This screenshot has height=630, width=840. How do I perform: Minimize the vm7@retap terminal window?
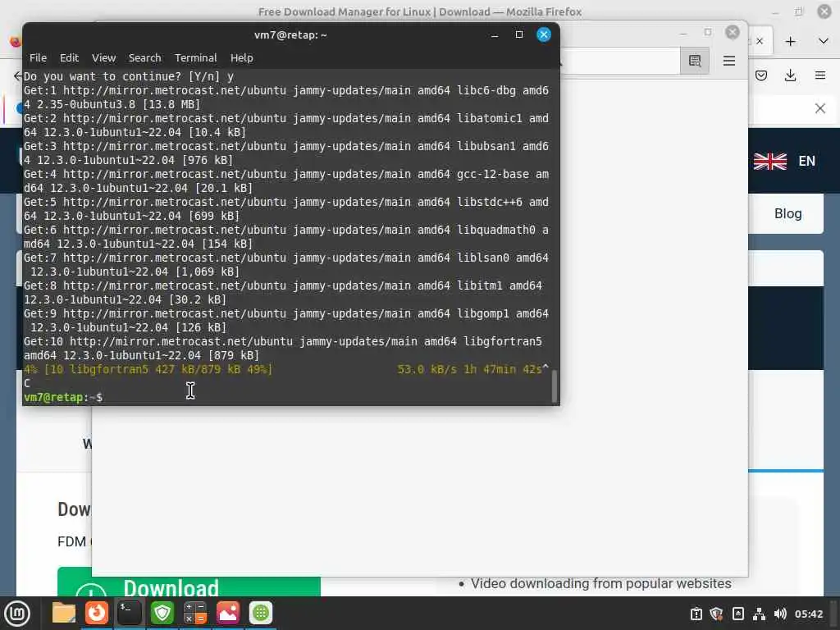pos(495,34)
